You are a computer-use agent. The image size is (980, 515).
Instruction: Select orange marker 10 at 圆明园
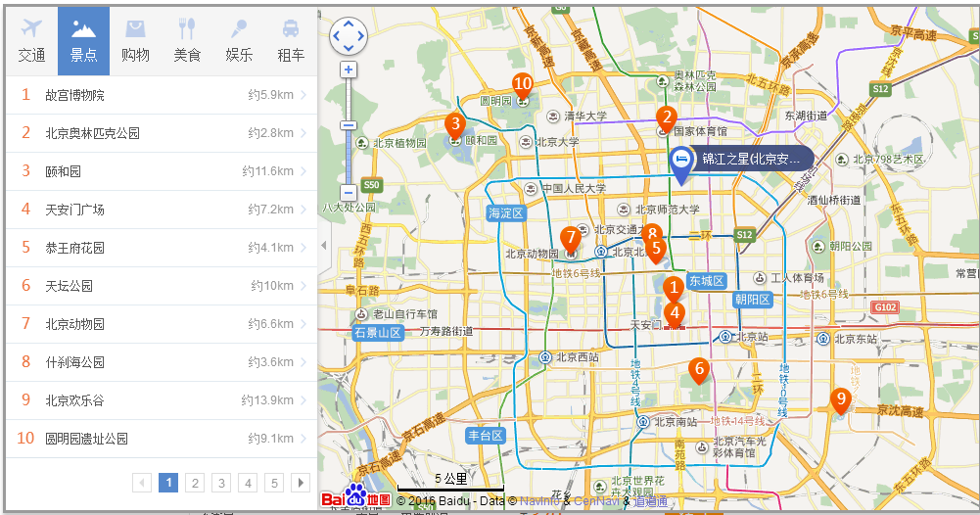[x=523, y=84]
